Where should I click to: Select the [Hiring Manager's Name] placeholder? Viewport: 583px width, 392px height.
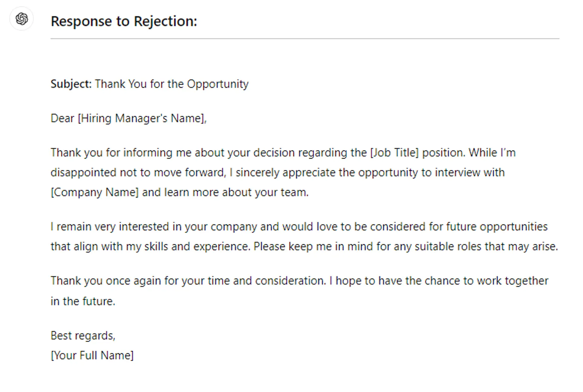pos(142,118)
